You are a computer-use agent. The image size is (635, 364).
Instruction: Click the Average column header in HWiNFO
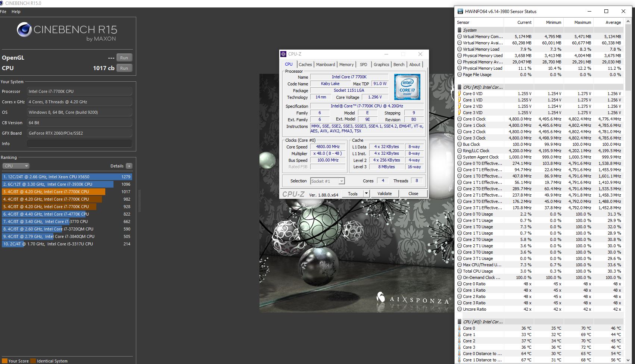pyautogui.click(x=608, y=22)
